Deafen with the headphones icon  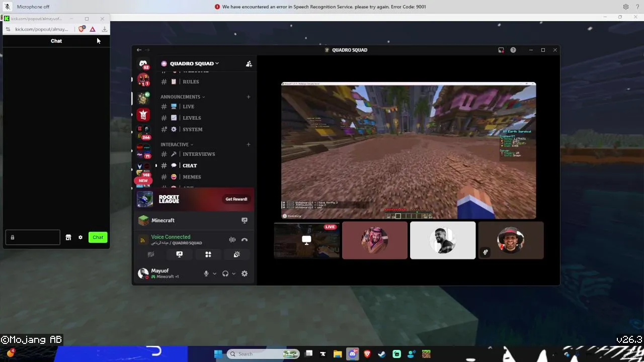tap(225, 274)
